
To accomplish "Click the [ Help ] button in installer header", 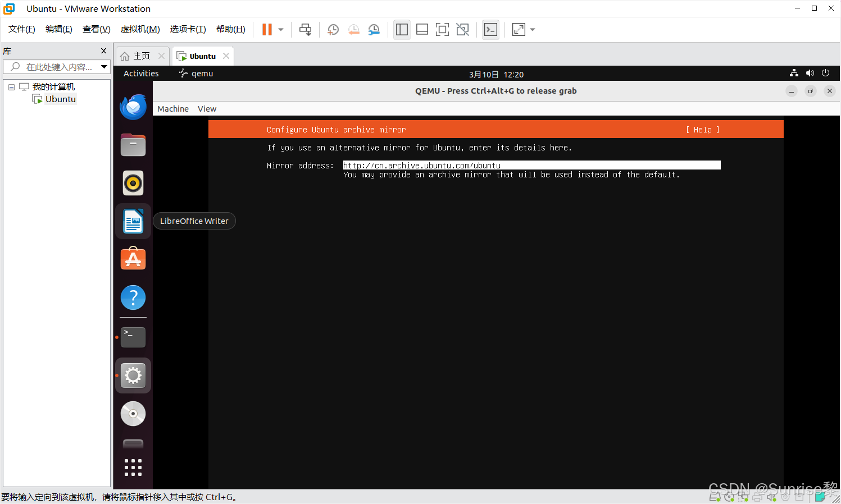I will coord(703,130).
